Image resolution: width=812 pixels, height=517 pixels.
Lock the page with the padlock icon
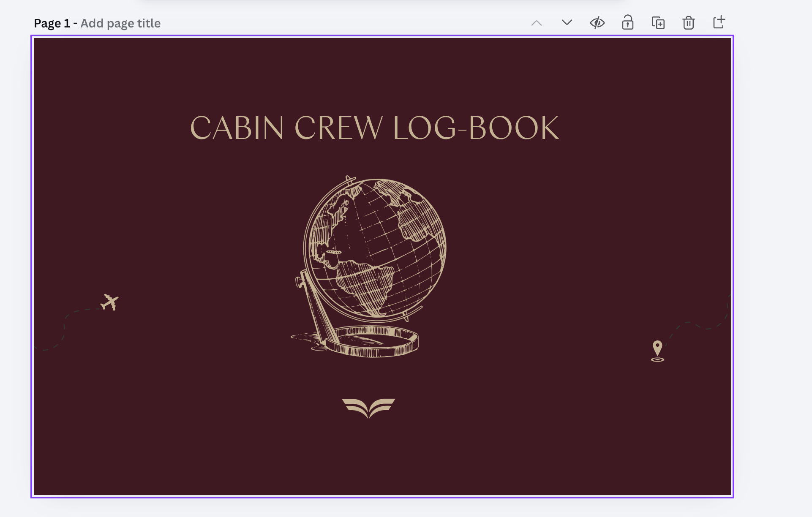tap(628, 22)
